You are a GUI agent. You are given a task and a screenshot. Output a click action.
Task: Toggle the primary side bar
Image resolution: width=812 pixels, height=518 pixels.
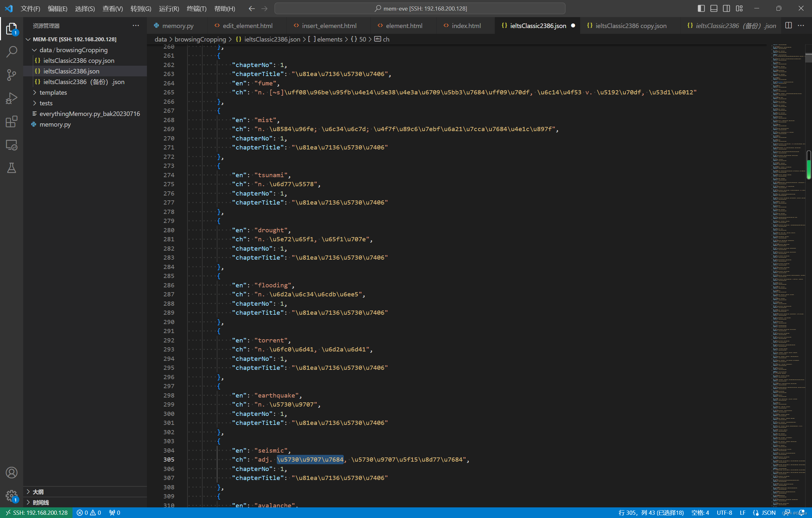point(701,8)
